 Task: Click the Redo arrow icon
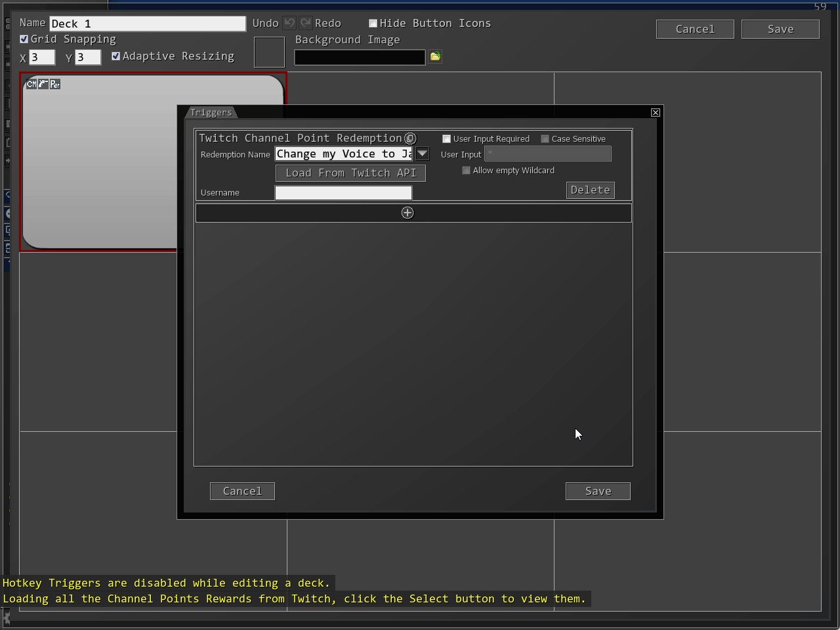click(x=306, y=23)
